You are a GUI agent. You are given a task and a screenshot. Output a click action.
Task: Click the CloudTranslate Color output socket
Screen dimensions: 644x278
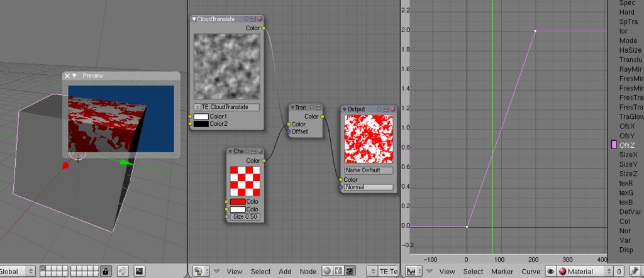point(264,28)
